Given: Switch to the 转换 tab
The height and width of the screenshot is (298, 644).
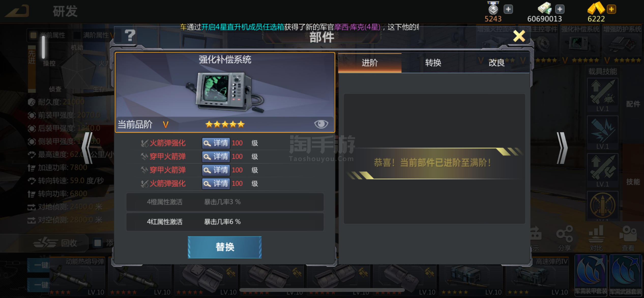Looking at the screenshot, I should 433,63.
